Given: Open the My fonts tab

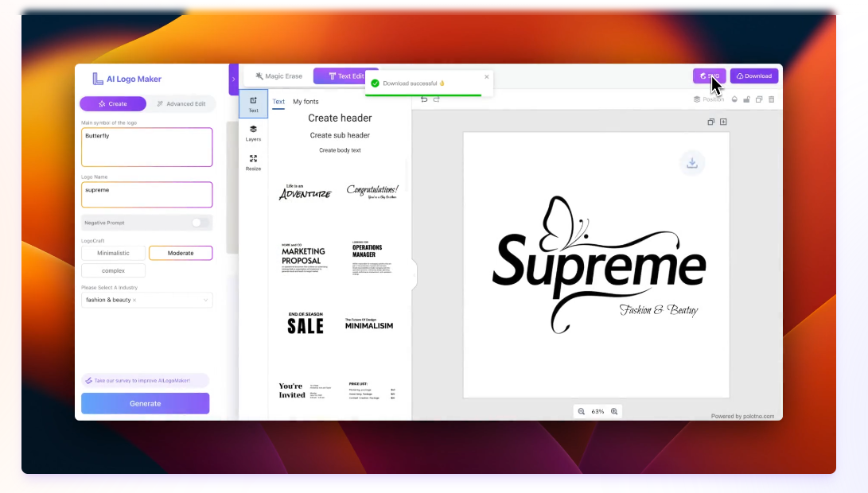Looking at the screenshot, I should pyautogui.click(x=306, y=102).
